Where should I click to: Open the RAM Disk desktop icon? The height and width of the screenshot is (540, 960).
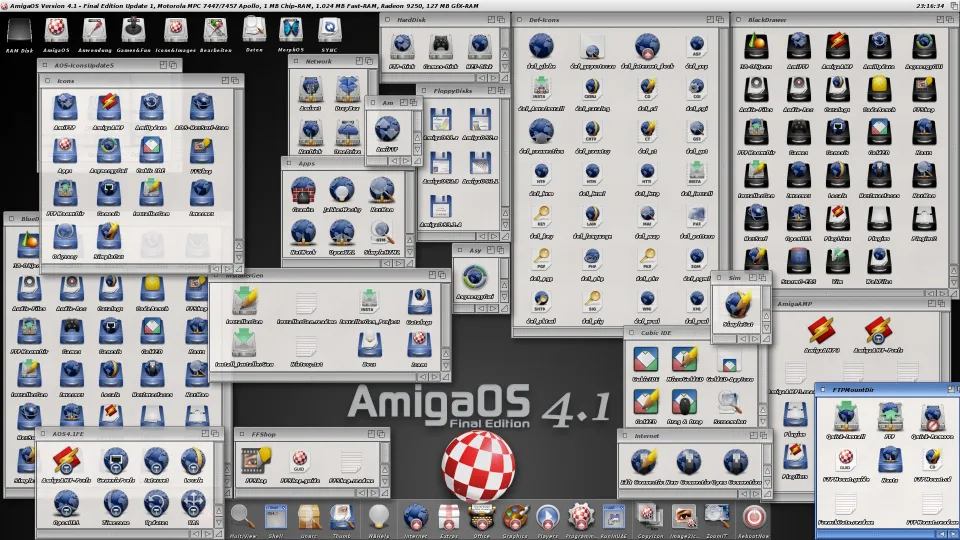pos(19,32)
